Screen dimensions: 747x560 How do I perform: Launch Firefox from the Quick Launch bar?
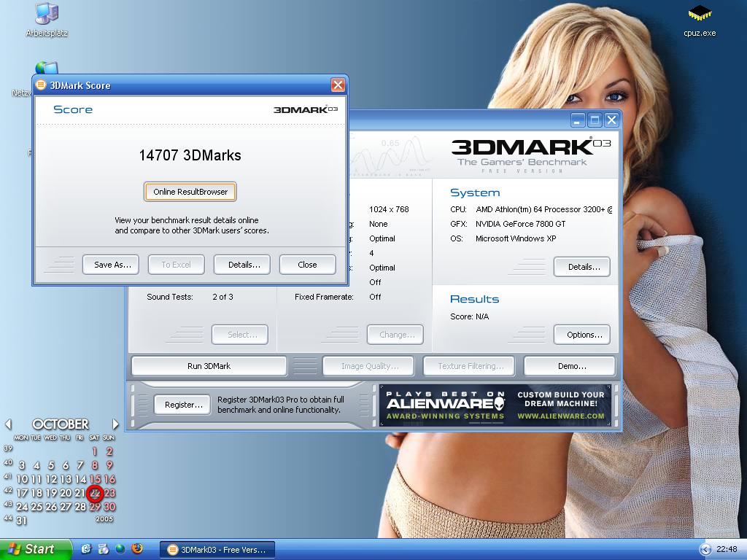click(x=137, y=549)
